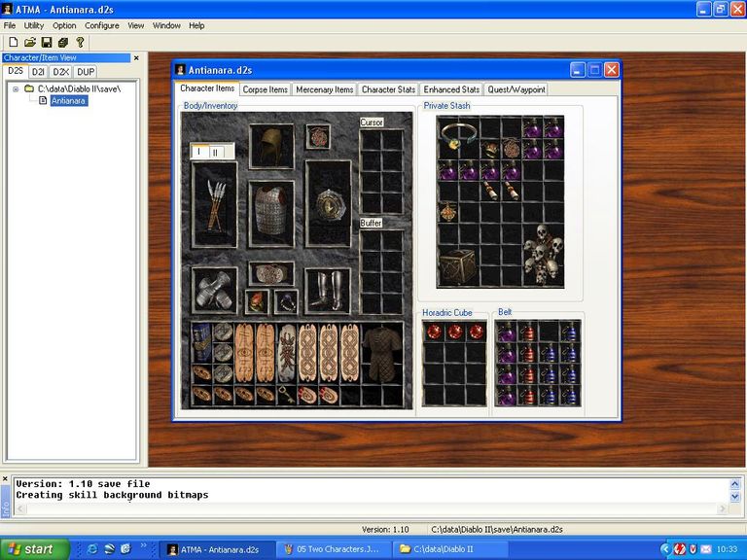Select the right ring with blue band
Viewport: 747px width, 560px height.
tap(286, 302)
